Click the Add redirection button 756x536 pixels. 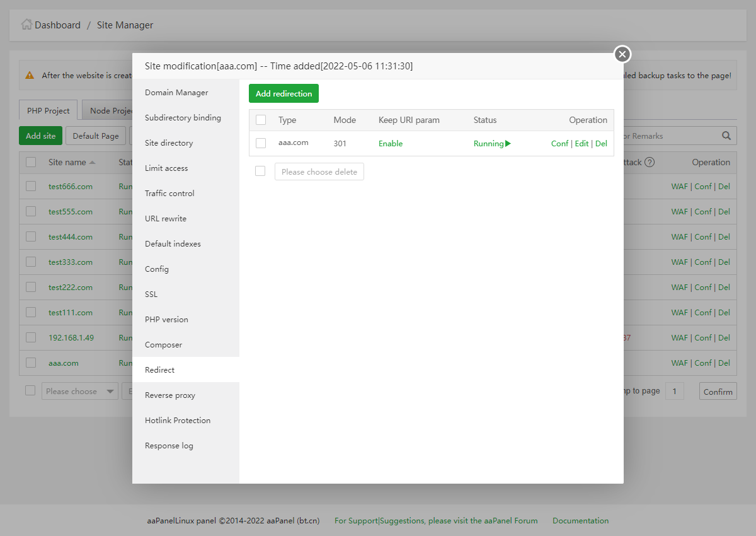(283, 93)
